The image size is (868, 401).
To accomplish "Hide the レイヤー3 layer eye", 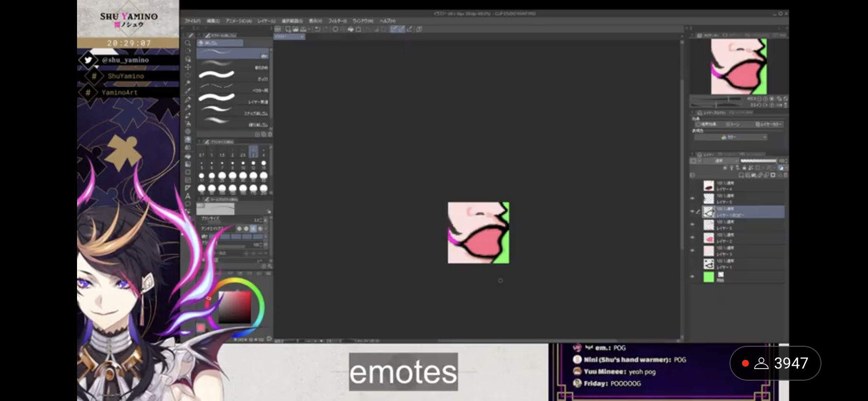I will (x=692, y=250).
